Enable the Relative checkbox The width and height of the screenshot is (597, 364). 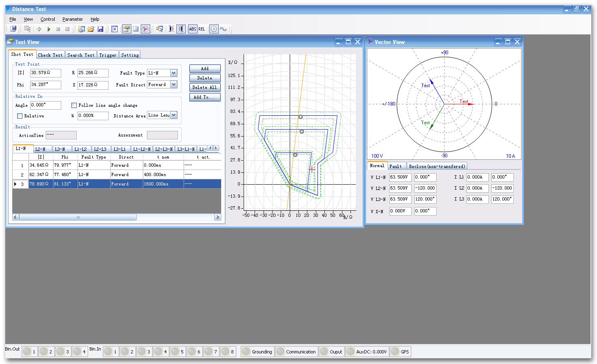20,116
